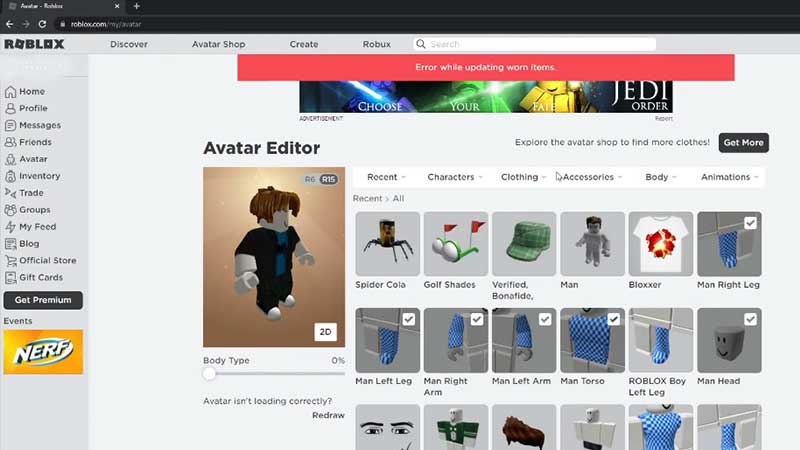The height and width of the screenshot is (450, 800).
Task: Click the Get More button
Action: click(x=743, y=143)
